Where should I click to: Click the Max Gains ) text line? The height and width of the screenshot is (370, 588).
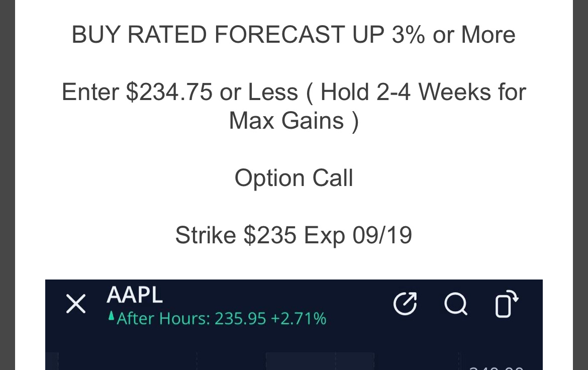(294, 121)
